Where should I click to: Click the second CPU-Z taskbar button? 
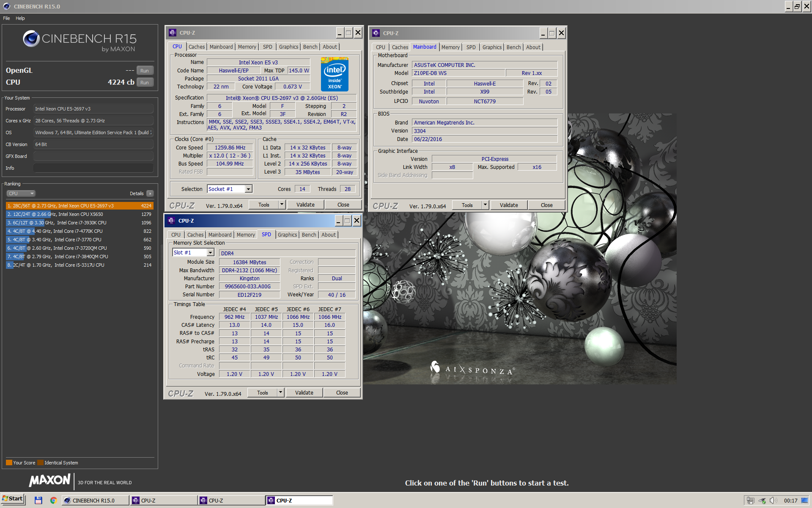click(x=231, y=500)
